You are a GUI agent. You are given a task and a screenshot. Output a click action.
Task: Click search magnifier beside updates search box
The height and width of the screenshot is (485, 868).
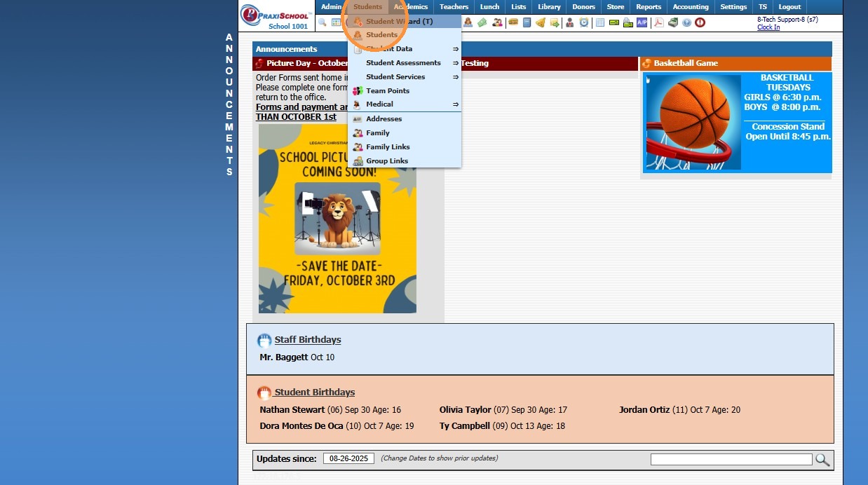click(x=822, y=460)
